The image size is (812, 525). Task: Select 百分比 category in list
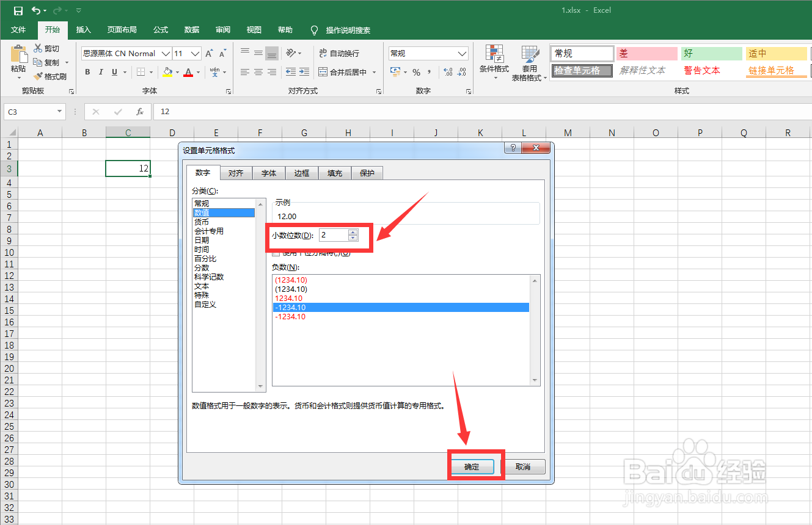tap(205, 259)
